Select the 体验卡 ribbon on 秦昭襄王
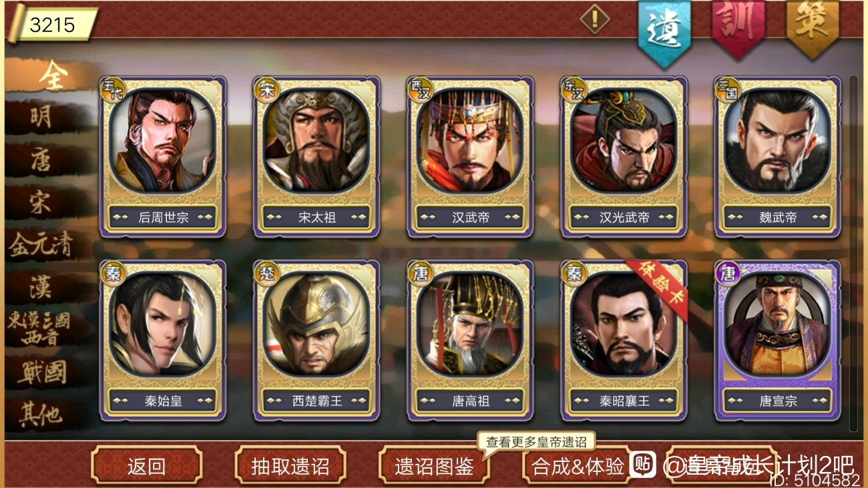This screenshot has height=488, width=868. (x=655, y=280)
